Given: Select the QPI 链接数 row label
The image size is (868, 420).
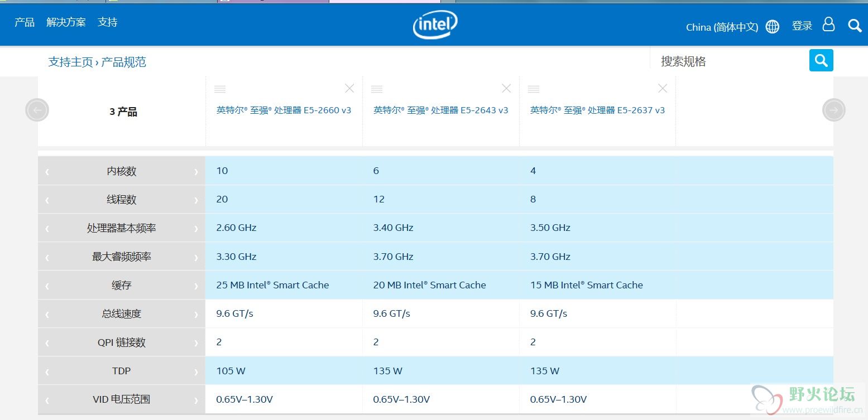Looking at the screenshot, I should point(122,343).
